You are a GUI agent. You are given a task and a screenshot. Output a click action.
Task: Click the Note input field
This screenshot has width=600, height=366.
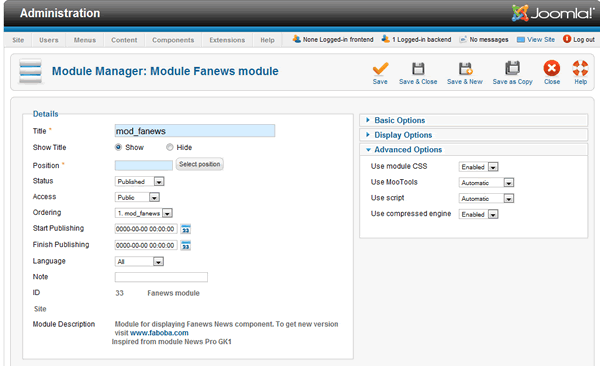point(161,277)
